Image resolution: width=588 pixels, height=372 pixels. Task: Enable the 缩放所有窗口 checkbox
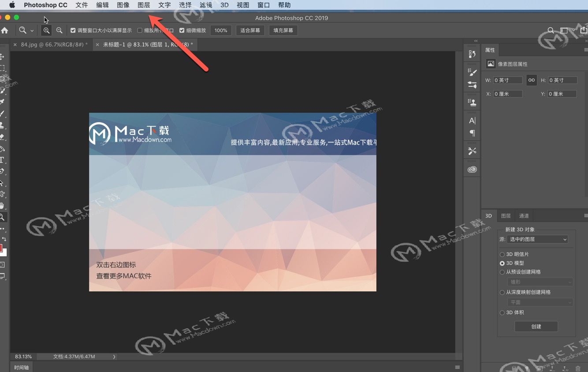pos(140,30)
